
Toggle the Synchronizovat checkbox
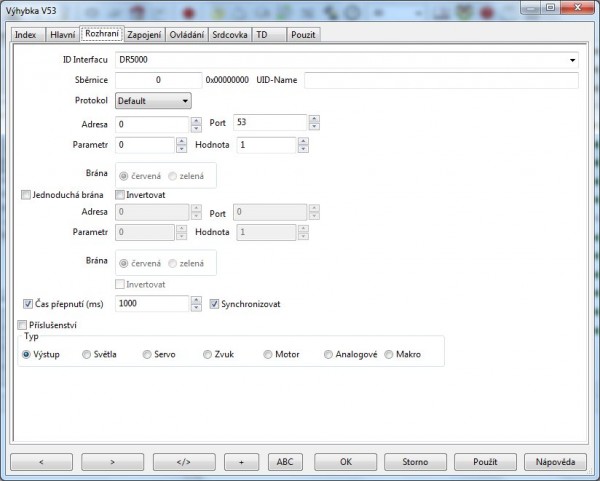tap(215, 303)
